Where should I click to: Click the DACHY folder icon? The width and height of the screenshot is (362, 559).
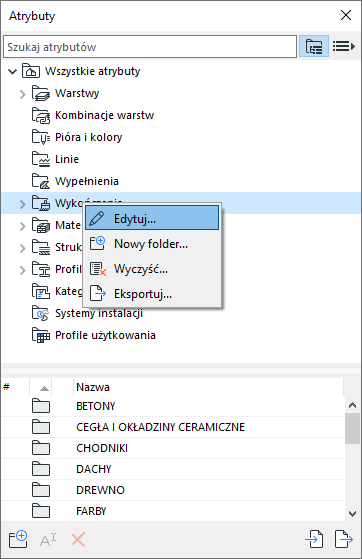tap(41, 469)
